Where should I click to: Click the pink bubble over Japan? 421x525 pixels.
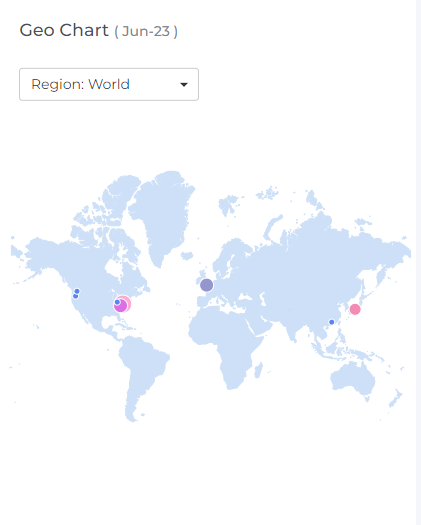click(x=355, y=309)
